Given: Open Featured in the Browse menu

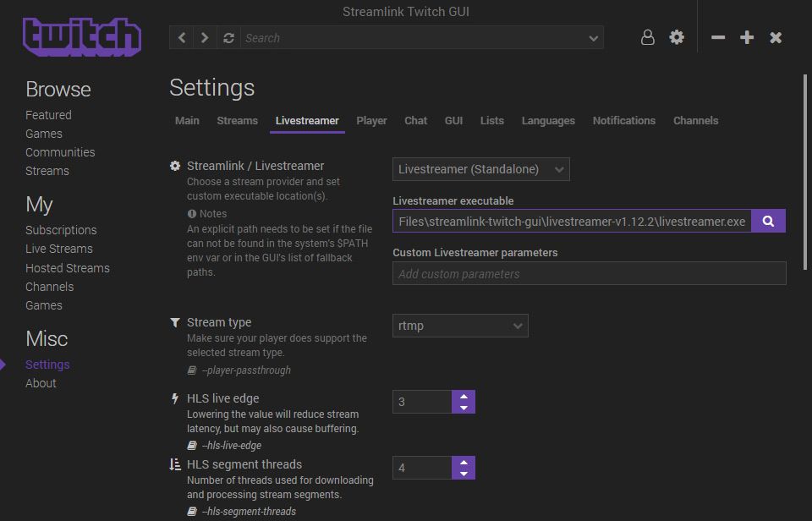Looking at the screenshot, I should 49,115.
